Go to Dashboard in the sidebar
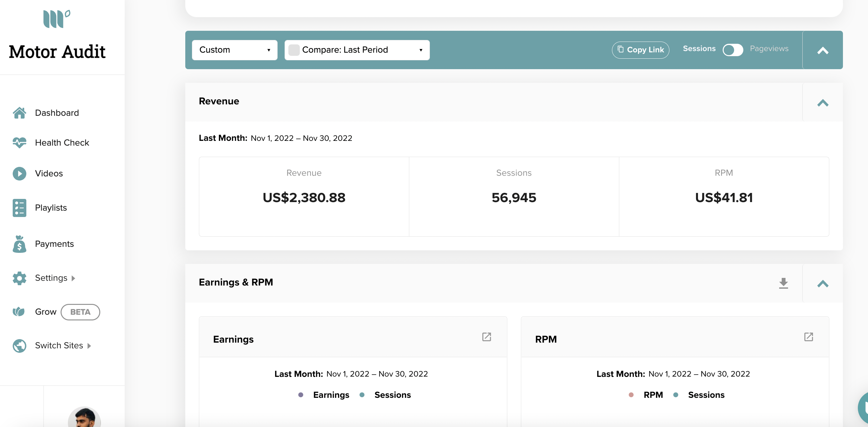The image size is (868, 427). pos(57,113)
